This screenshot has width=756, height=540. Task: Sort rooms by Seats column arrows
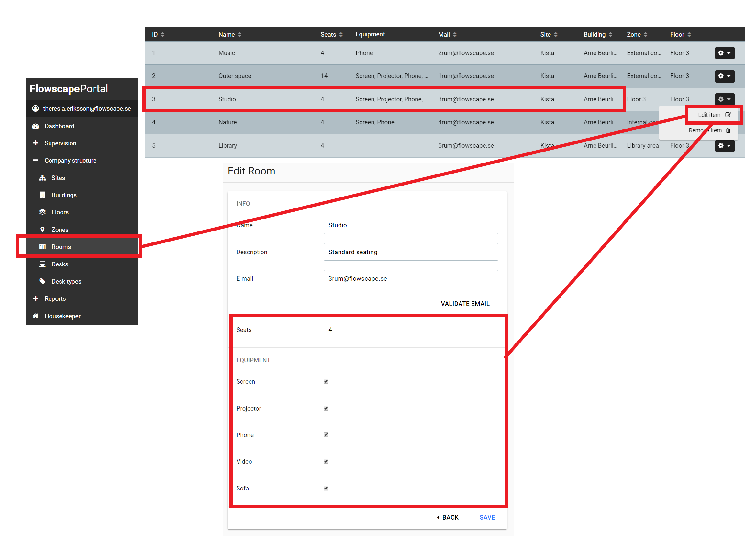(x=341, y=35)
